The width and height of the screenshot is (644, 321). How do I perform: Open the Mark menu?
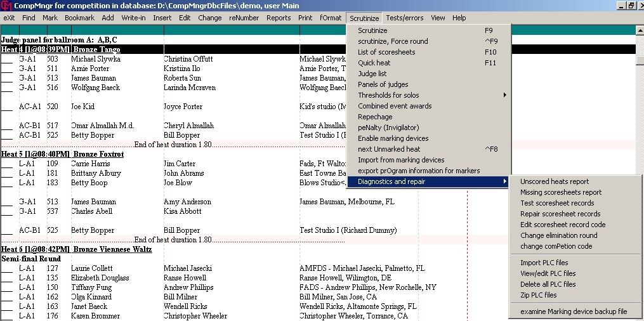50,18
